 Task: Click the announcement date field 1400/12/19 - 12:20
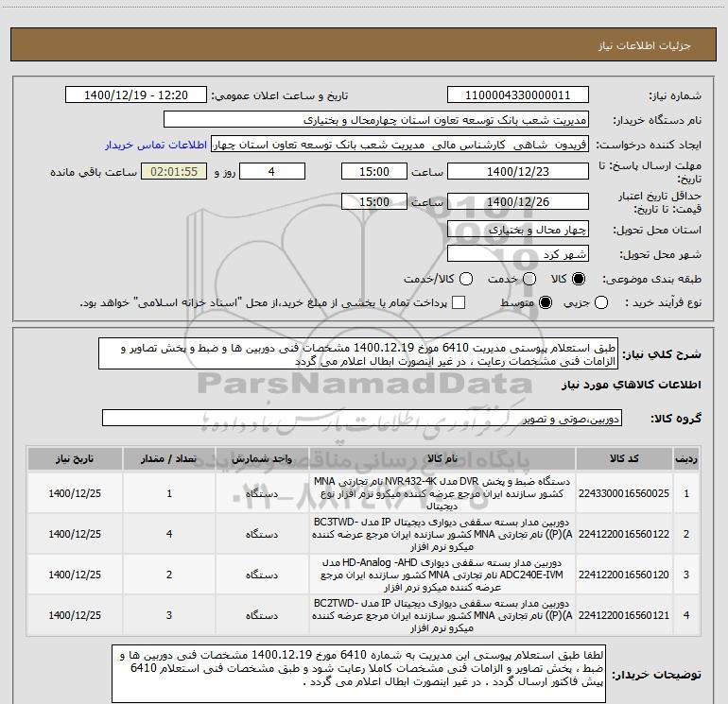coord(136,95)
